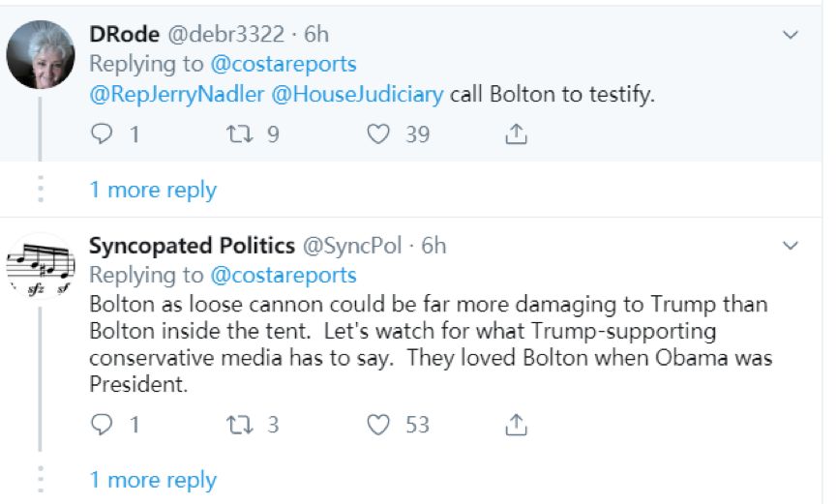Share the Syncopated Politics tweet

(517, 424)
